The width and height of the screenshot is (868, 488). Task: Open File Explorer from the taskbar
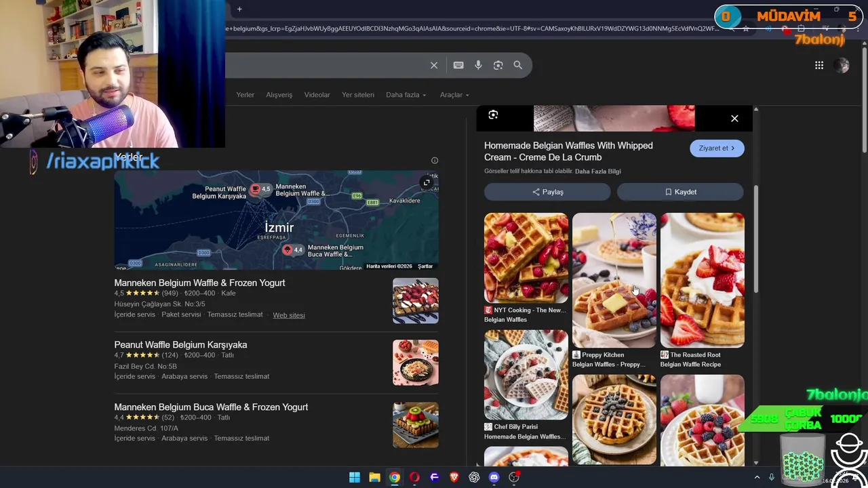pos(374,477)
